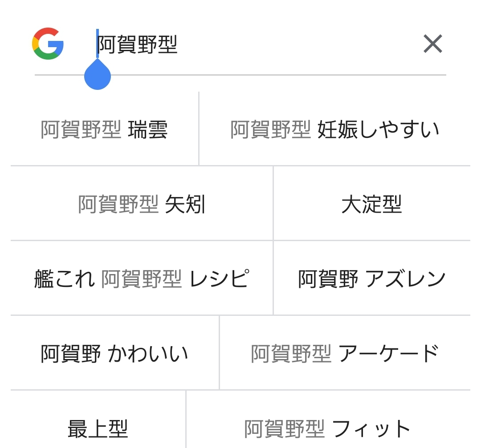This screenshot has height=448, width=481.
Task: Tap the blue text cursor handle
Action: 98,76
